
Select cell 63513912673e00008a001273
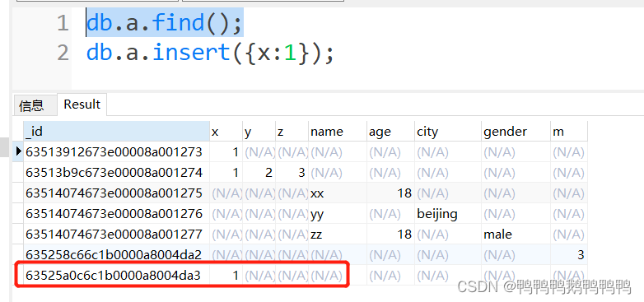tap(117, 152)
